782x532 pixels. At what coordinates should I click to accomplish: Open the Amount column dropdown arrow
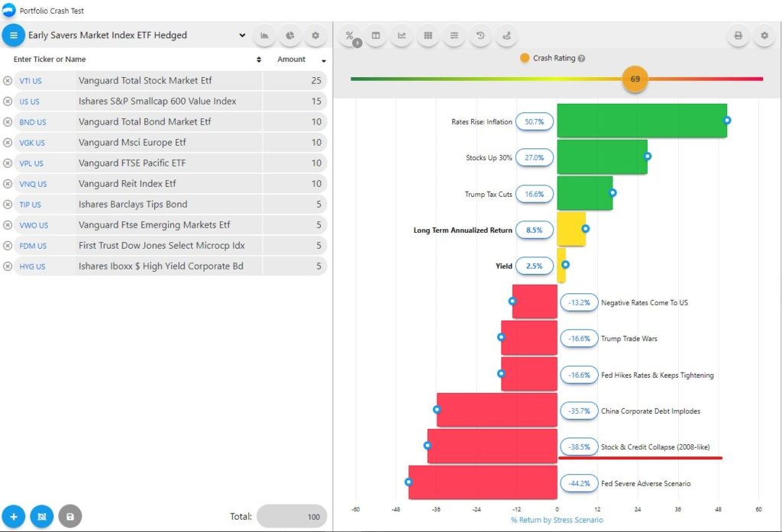point(324,60)
